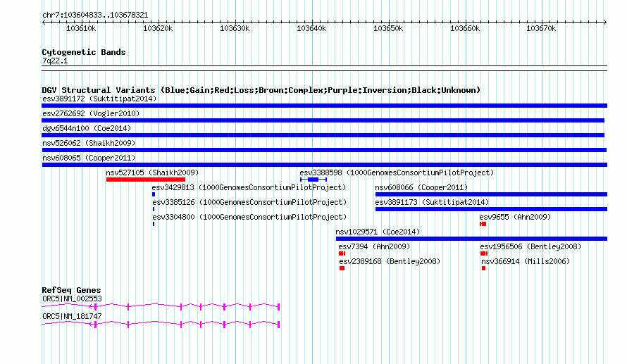Select the ORC5 NM_002553 transcript glyph
Screen dimensions: 627x364
tap(161, 307)
